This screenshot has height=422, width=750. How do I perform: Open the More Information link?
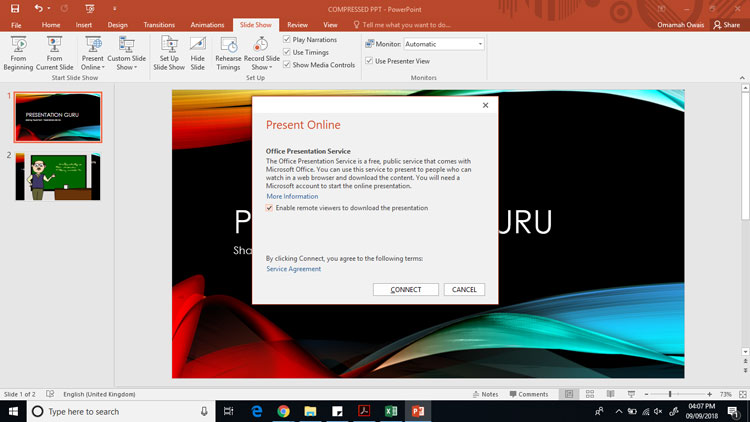click(x=292, y=196)
